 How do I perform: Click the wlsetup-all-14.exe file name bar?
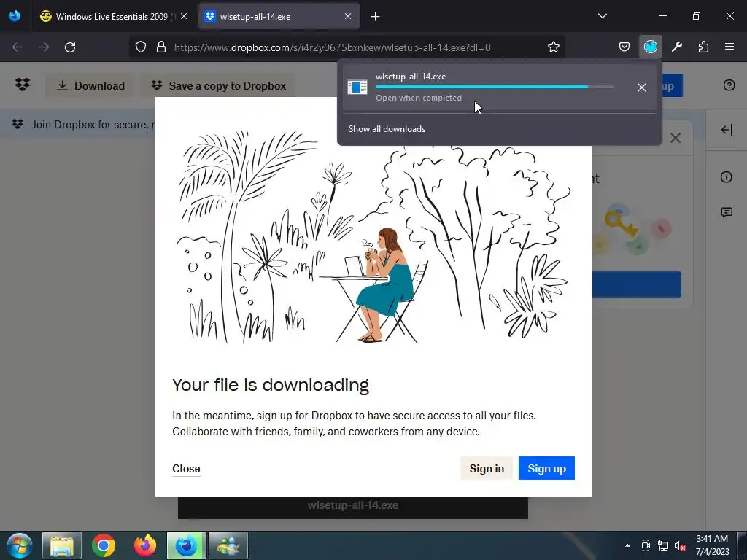coord(353,506)
